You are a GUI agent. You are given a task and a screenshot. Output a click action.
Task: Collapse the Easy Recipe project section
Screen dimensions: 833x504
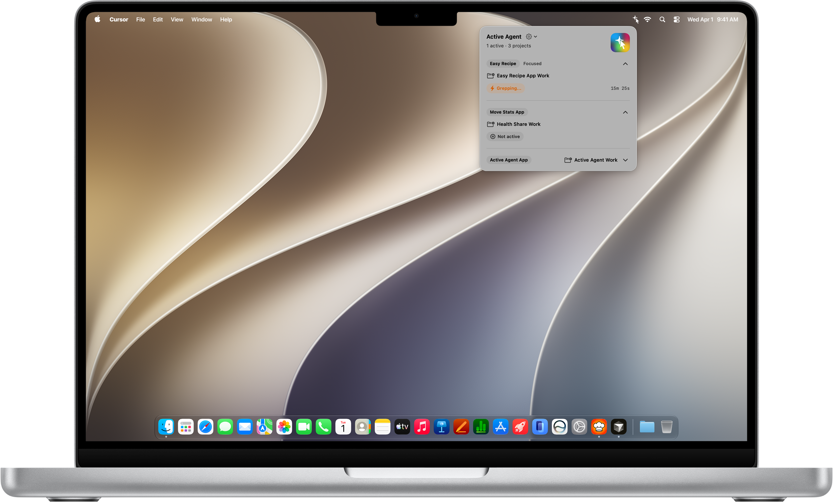(626, 64)
